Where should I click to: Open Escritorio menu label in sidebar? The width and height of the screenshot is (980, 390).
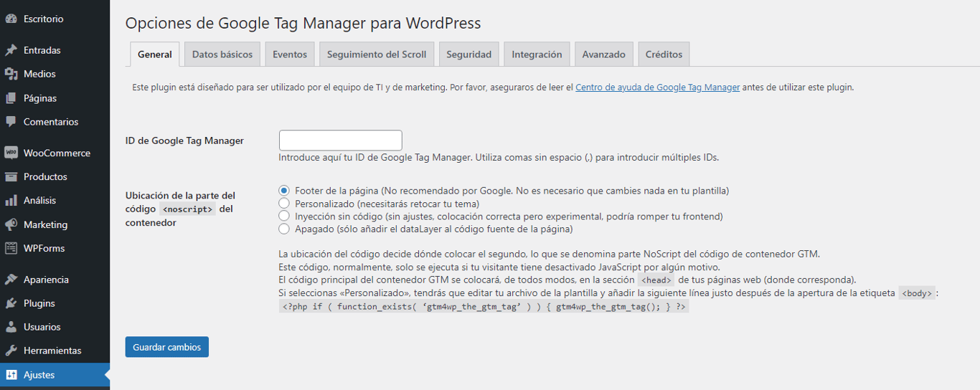tap(44, 19)
